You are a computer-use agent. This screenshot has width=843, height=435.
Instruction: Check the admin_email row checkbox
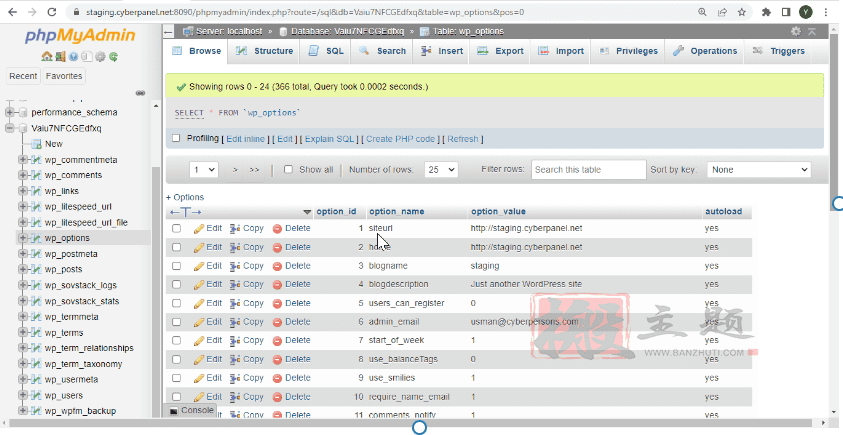pos(176,322)
